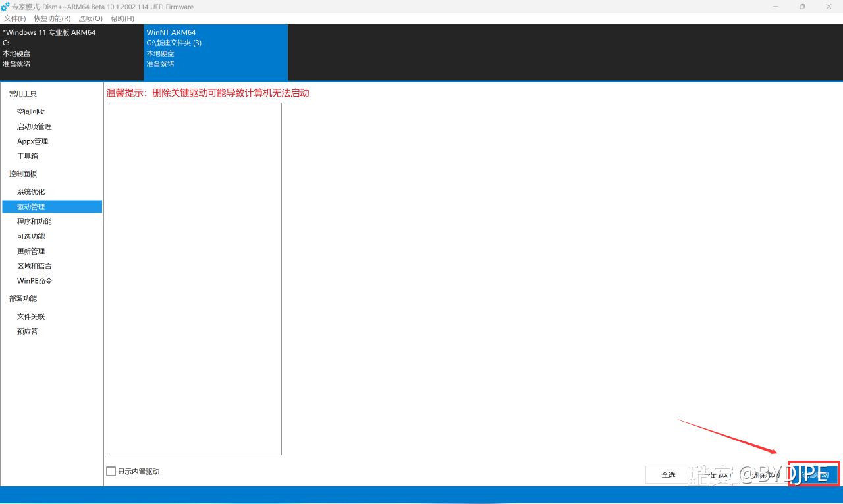Navigate to 更新管理 in the sidebar
Image resolution: width=843 pixels, height=504 pixels.
[31, 251]
